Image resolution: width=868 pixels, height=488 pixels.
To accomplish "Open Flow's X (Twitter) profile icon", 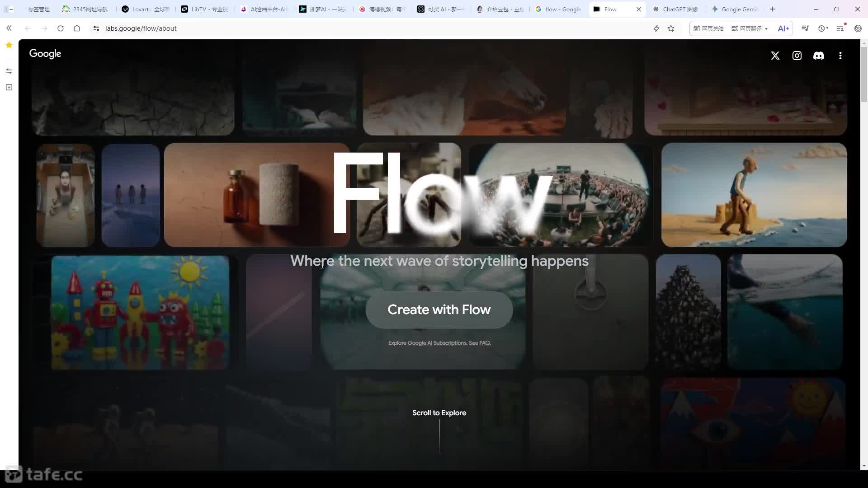I will [775, 56].
